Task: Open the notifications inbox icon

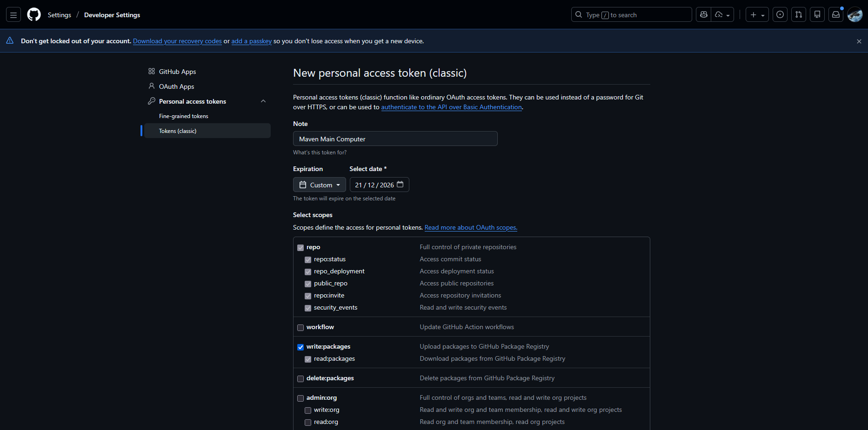Action: 836,15
